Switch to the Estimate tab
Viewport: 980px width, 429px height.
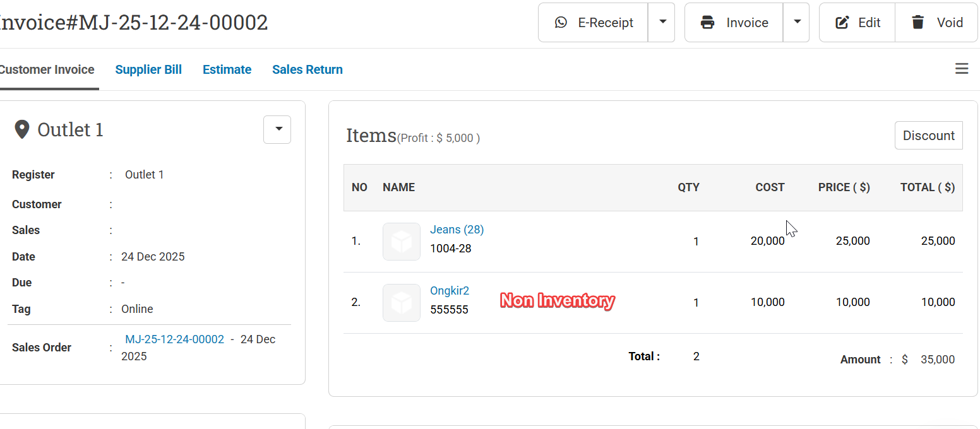coord(227,69)
